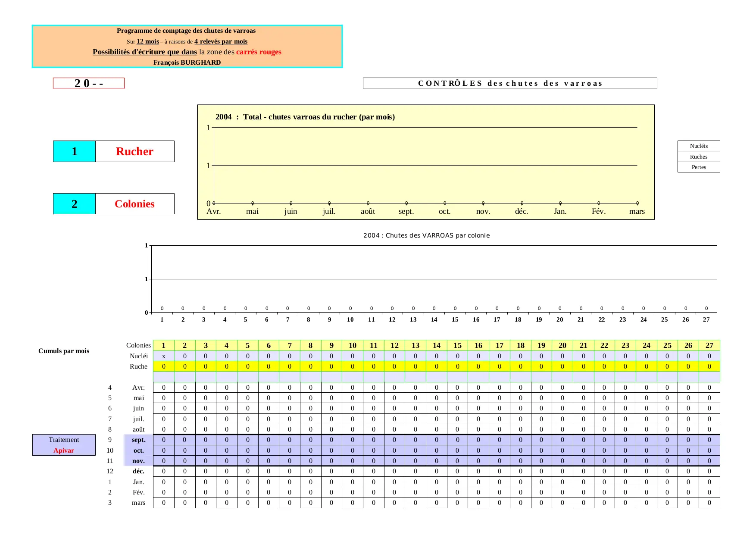Click colony 27 header in the table
Viewport: 756px width, 535px height.
coord(709,345)
